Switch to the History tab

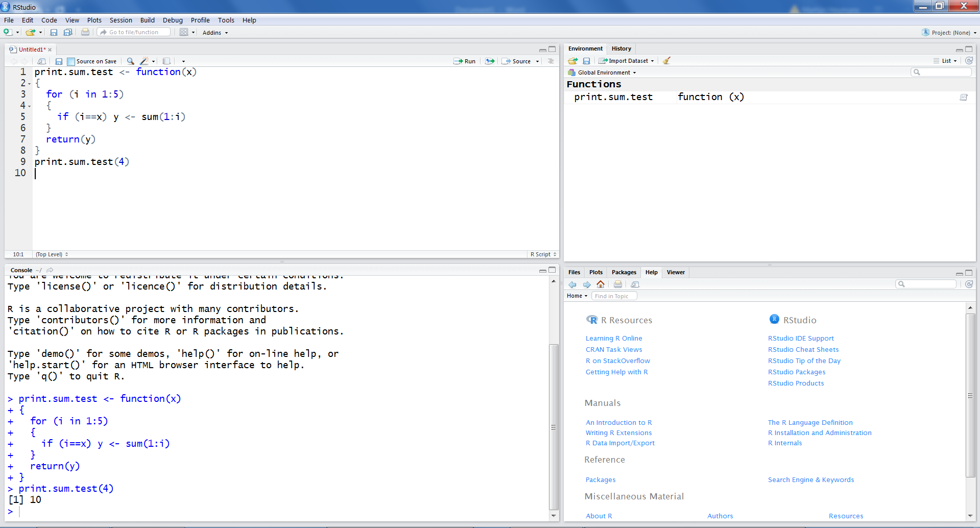point(621,49)
